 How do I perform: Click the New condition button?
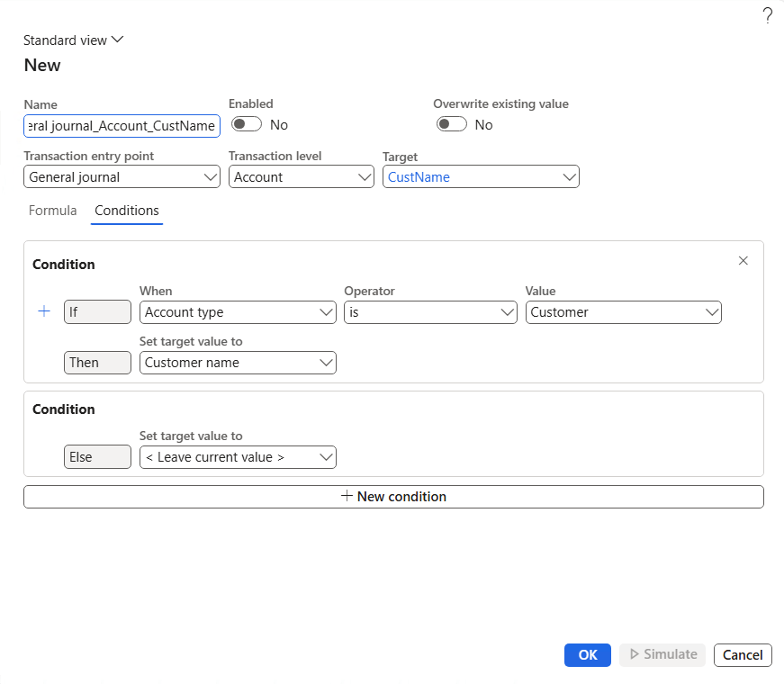click(x=393, y=497)
